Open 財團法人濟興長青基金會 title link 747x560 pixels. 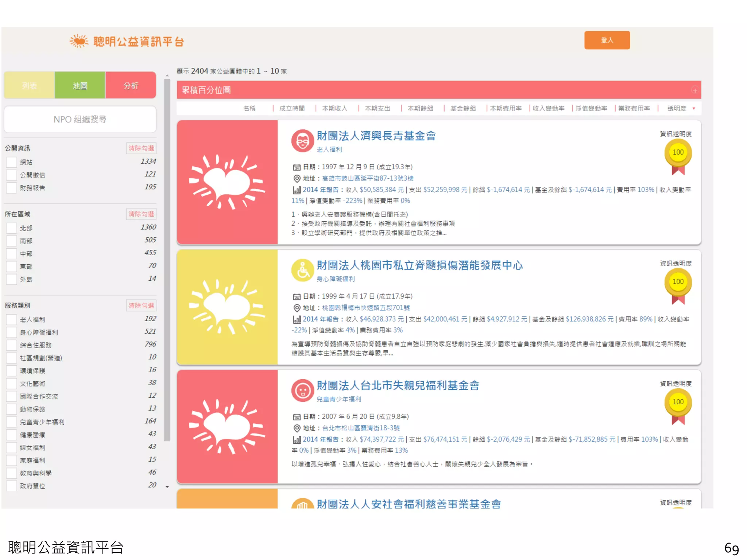[x=376, y=136]
